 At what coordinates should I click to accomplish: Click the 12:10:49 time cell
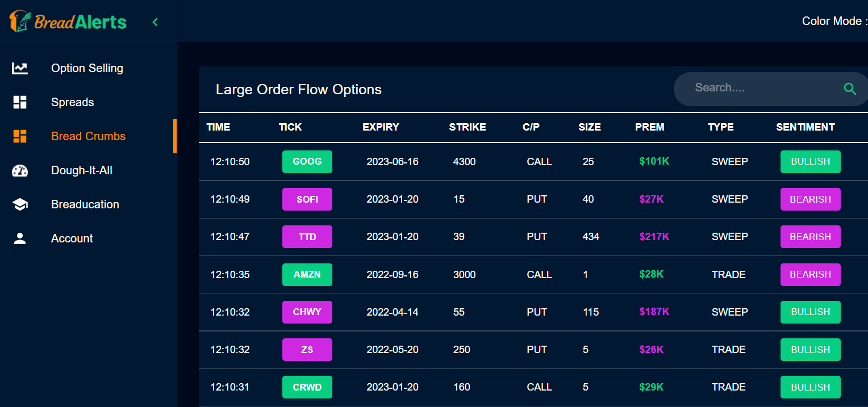(x=230, y=199)
